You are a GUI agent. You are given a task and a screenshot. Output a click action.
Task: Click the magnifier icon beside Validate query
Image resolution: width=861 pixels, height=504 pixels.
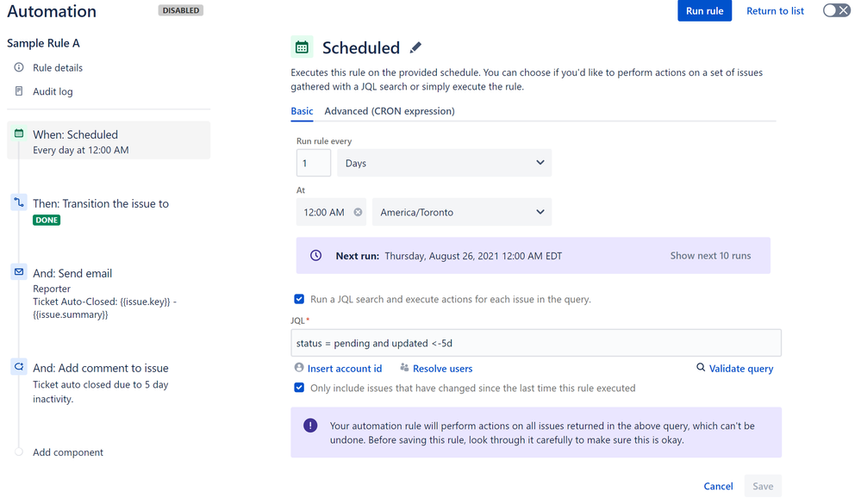point(701,367)
